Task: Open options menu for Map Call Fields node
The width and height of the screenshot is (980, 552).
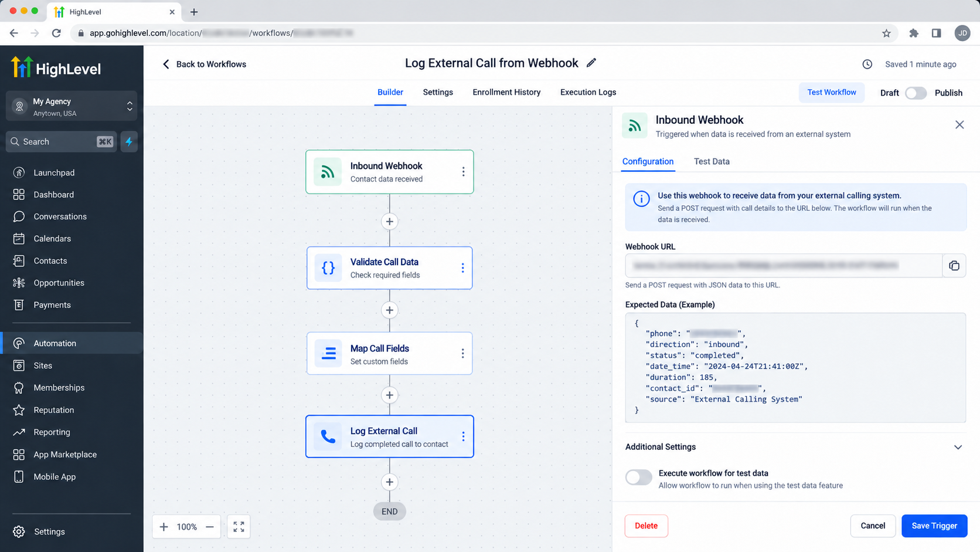Action: tap(462, 353)
